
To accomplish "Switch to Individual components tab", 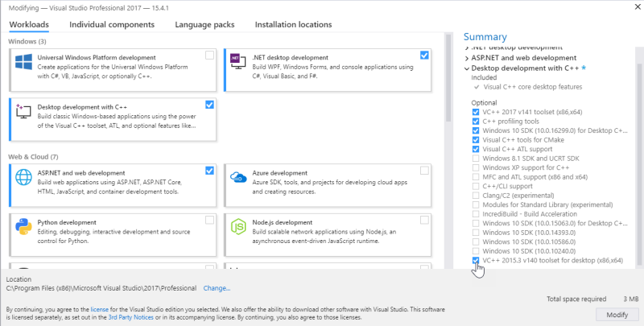I will click(111, 24).
